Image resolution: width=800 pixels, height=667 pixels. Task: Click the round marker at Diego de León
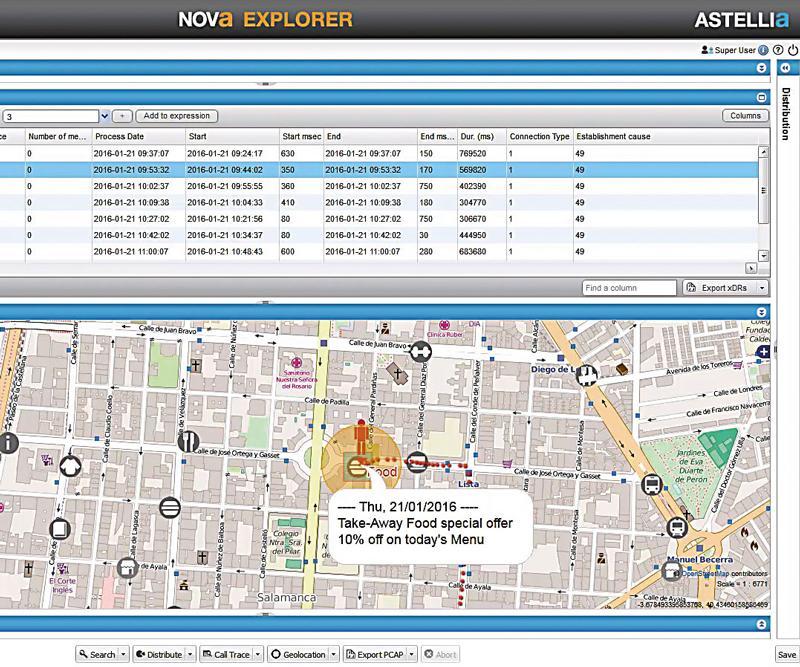point(587,375)
